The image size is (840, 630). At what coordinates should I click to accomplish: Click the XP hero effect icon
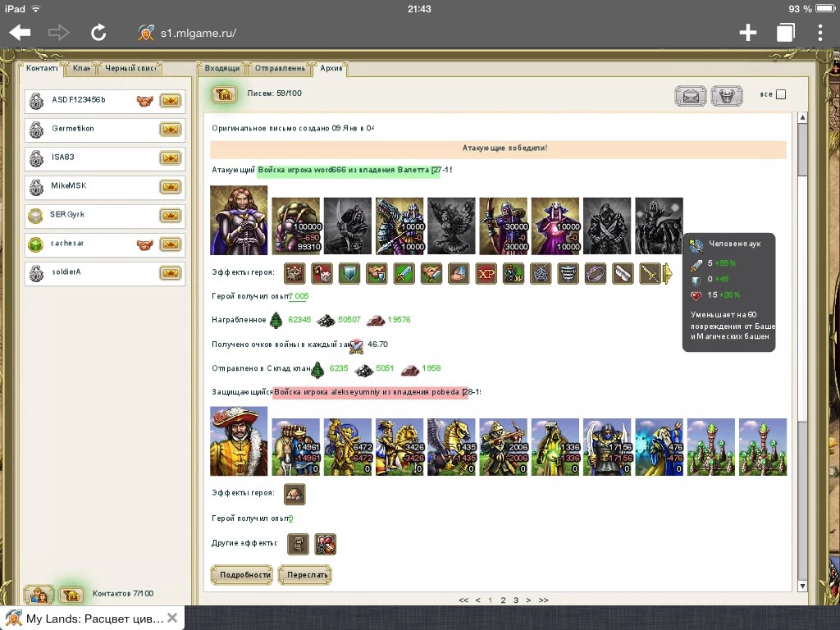486,273
